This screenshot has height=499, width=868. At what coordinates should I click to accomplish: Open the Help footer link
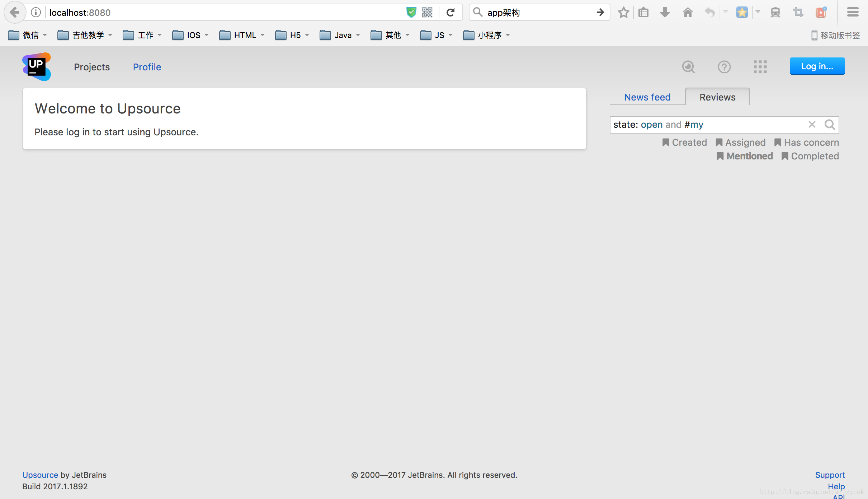click(x=836, y=486)
